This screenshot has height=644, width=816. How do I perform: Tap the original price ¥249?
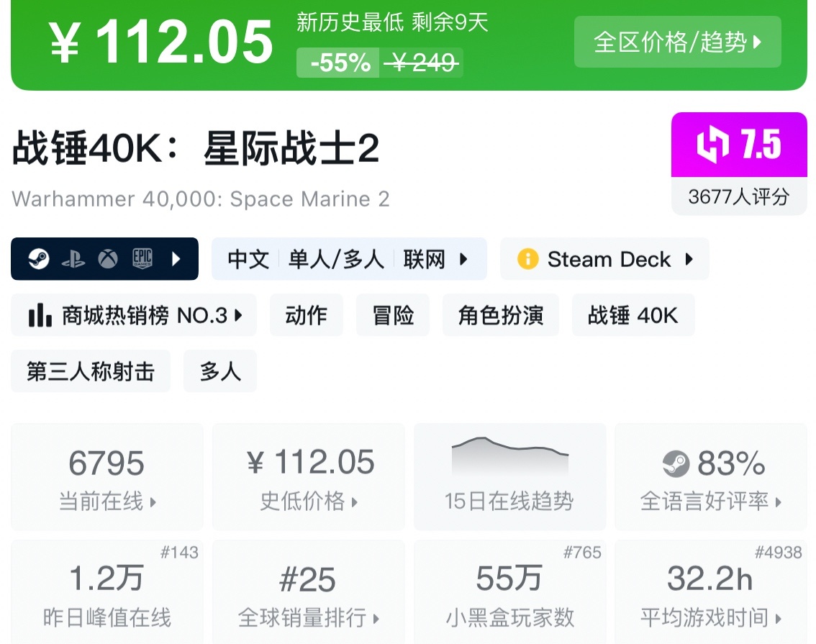[422, 63]
